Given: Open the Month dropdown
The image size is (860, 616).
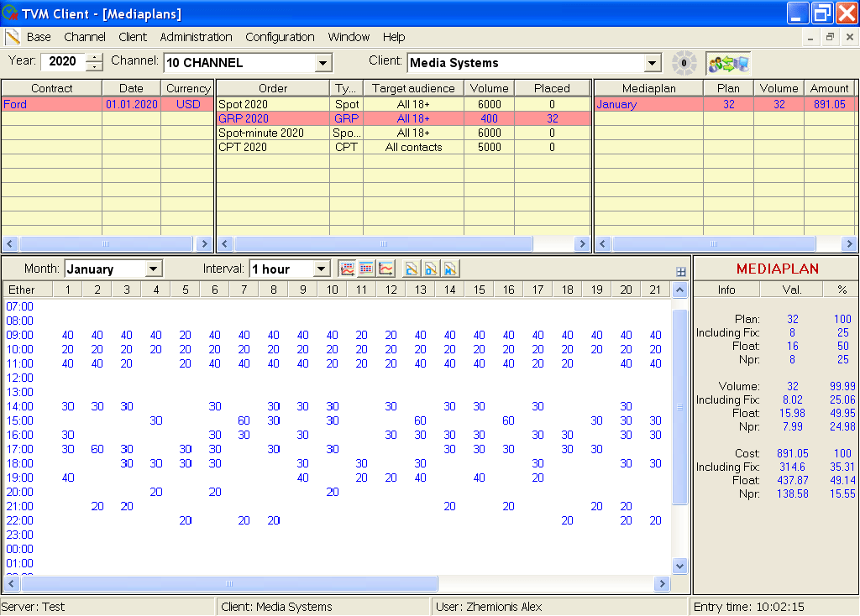Looking at the screenshot, I should click(x=153, y=269).
